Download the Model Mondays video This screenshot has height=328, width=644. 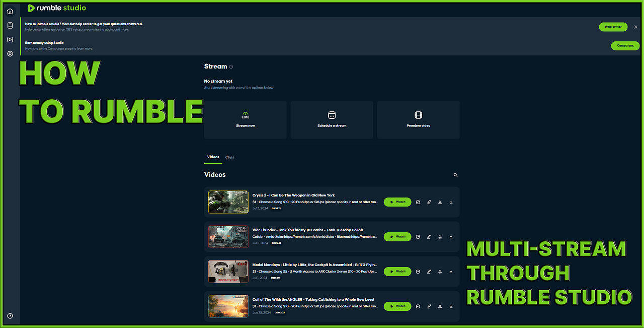tap(451, 271)
